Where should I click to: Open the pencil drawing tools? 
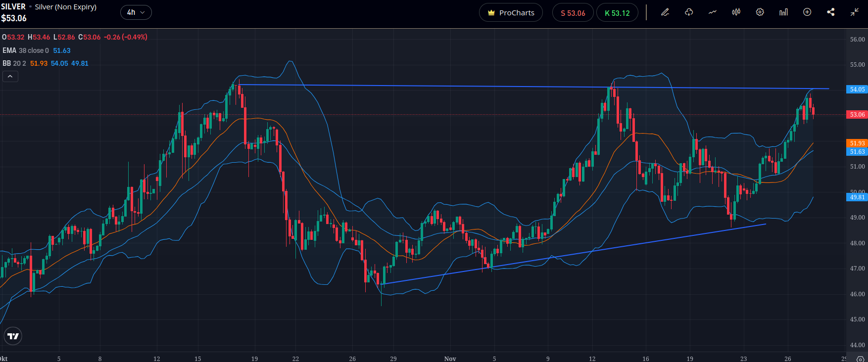point(665,12)
